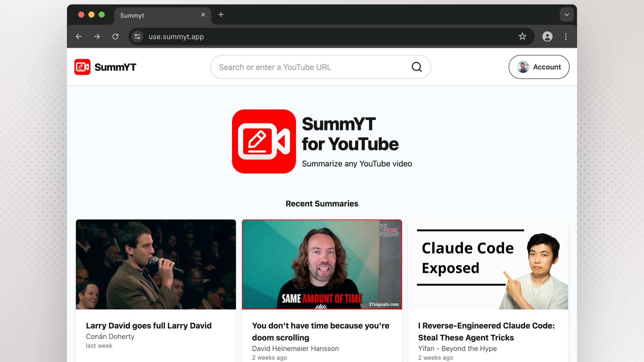Open the Same Amount of Time thumbnail

[322, 264]
